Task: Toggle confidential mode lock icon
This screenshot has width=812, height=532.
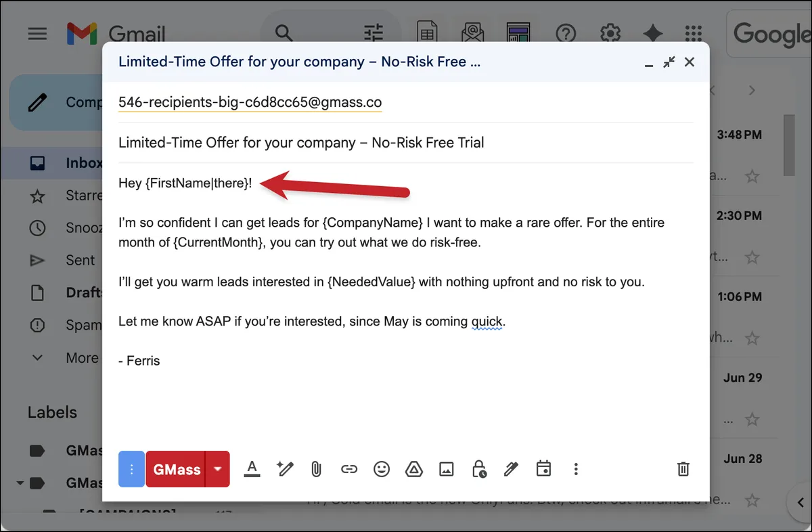Action: 479,469
